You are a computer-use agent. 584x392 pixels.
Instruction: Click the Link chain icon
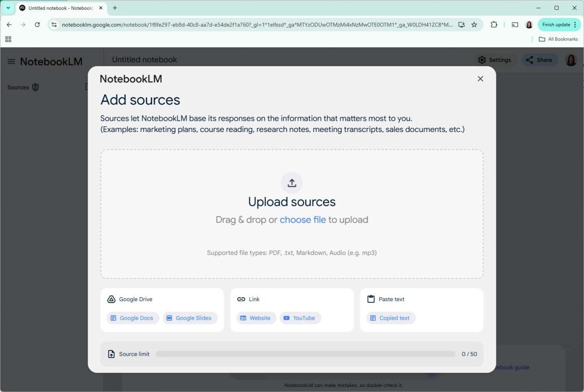[x=241, y=299]
